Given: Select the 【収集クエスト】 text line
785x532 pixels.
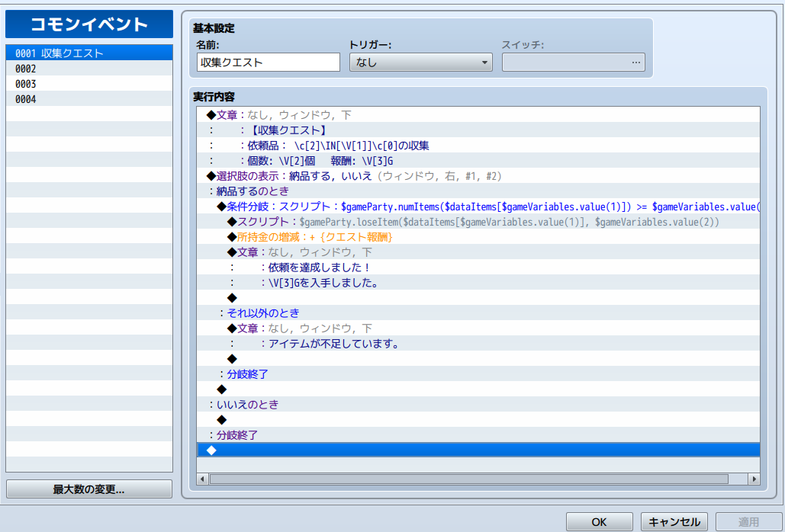Looking at the screenshot, I should point(478,130).
